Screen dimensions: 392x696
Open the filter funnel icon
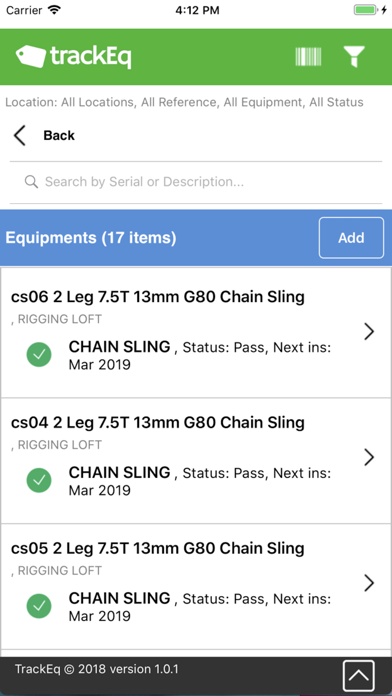click(x=354, y=57)
